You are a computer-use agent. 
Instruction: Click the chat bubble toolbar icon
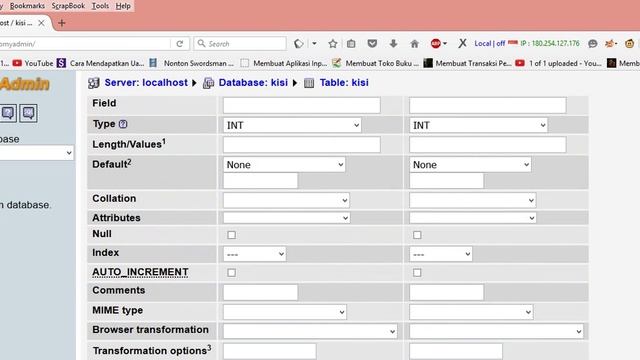[x=593, y=43]
